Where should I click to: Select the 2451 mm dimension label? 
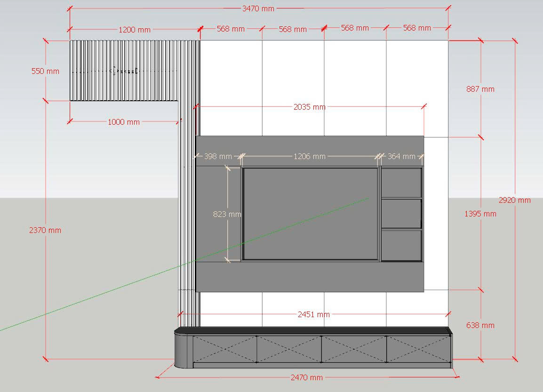[313, 314]
